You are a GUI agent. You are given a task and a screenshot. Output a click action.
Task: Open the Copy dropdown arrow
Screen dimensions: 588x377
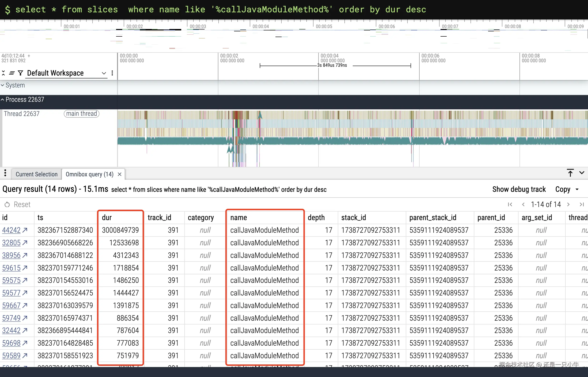click(x=577, y=189)
